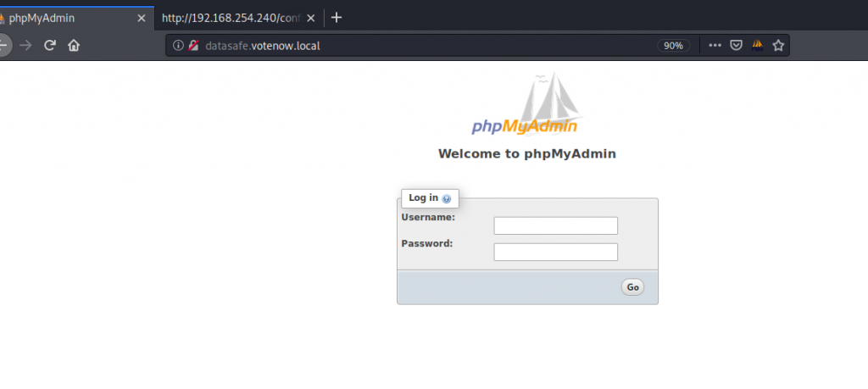Open a new browser tab
The height and width of the screenshot is (389, 868).
tap(336, 18)
